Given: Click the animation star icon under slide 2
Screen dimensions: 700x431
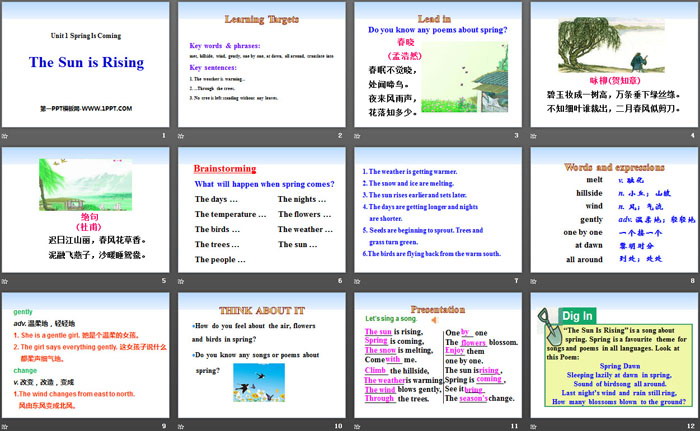Looking at the screenshot, I should point(183,133).
